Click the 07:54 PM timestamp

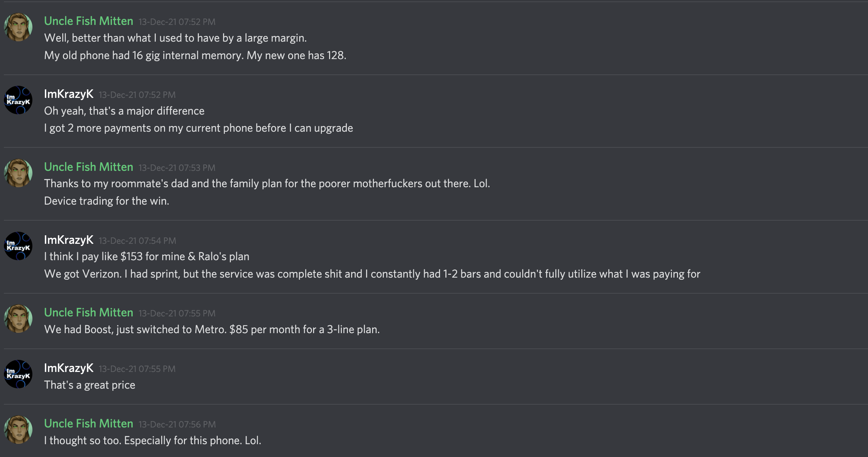[x=137, y=241]
